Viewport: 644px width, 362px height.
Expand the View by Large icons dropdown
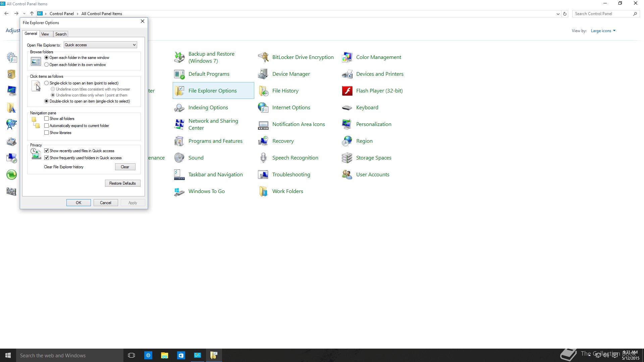click(603, 31)
